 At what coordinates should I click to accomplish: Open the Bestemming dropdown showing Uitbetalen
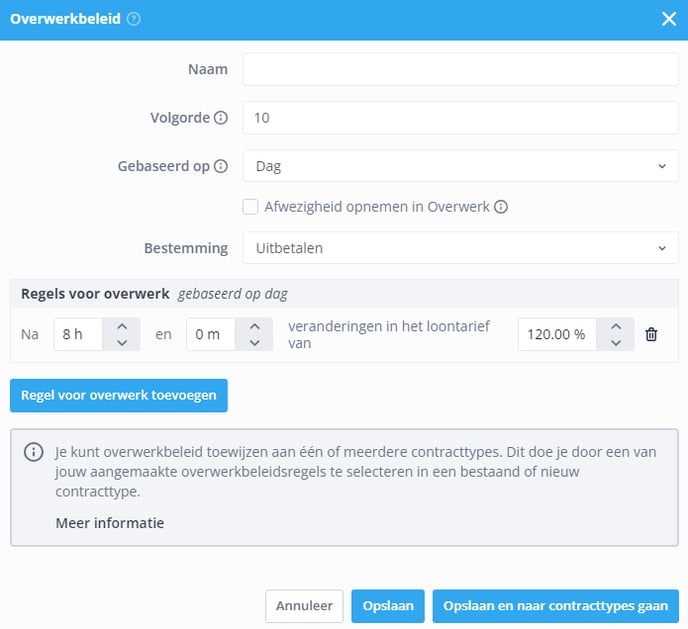[x=460, y=248]
